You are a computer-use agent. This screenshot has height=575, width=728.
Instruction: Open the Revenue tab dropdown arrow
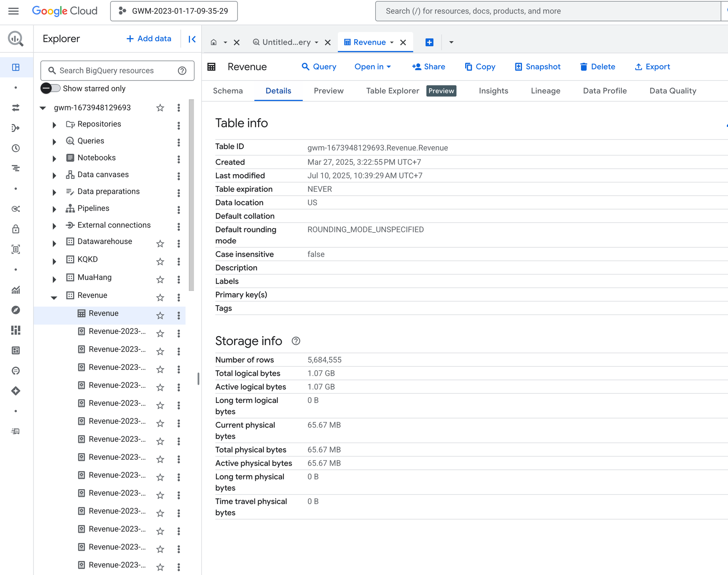392,43
